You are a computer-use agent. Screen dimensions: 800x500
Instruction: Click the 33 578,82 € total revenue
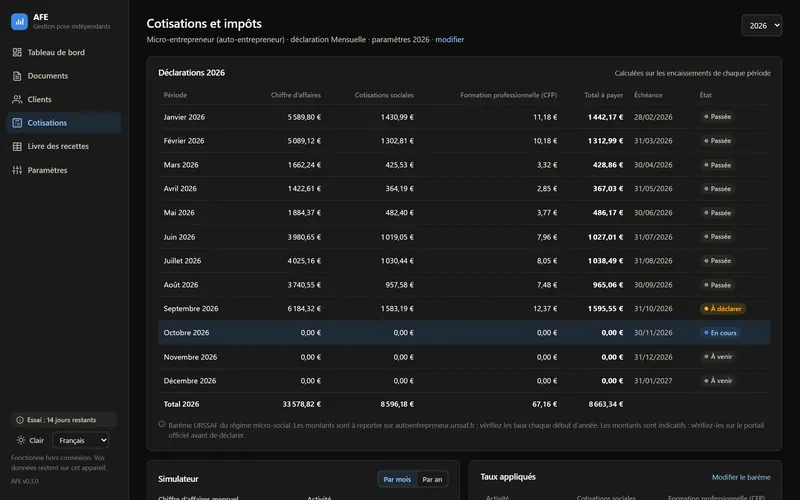pos(302,404)
